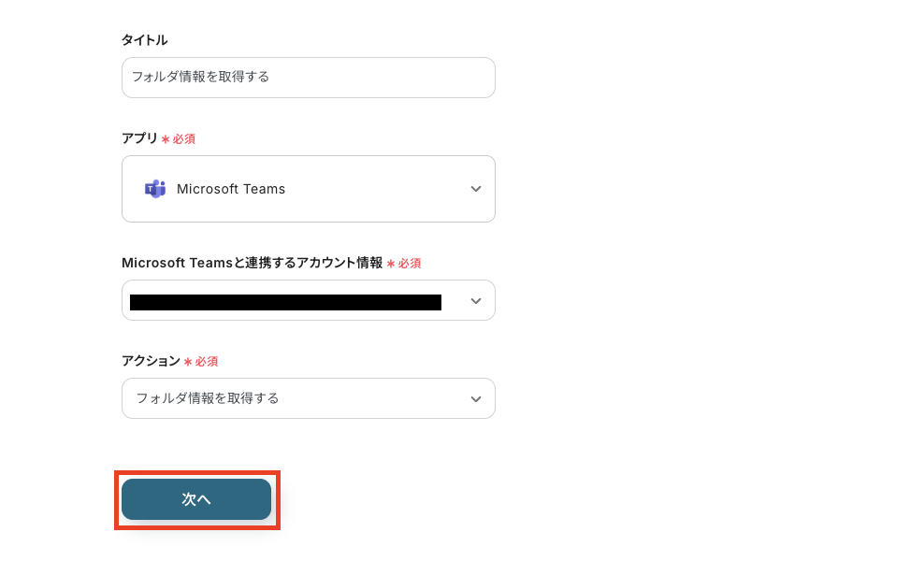Open the account information dropdown chevron
This screenshot has width=924, height=561.
pyautogui.click(x=476, y=301)
